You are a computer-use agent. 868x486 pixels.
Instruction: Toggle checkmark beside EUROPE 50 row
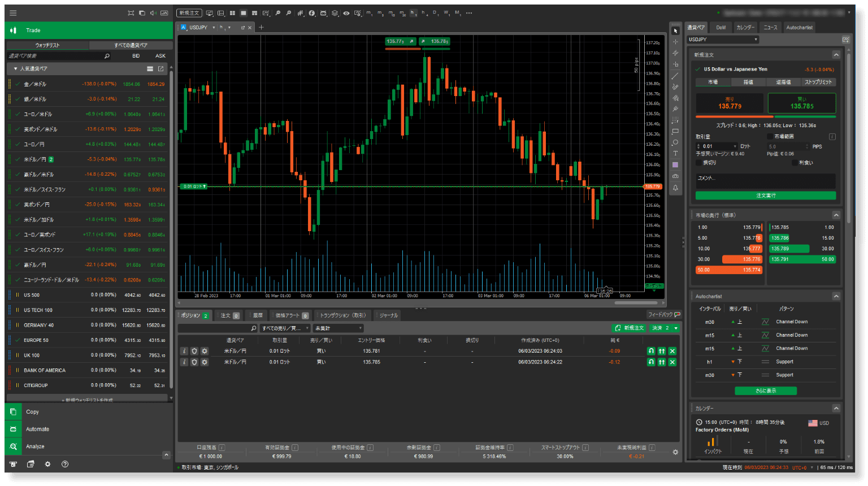tap(18, 340)
